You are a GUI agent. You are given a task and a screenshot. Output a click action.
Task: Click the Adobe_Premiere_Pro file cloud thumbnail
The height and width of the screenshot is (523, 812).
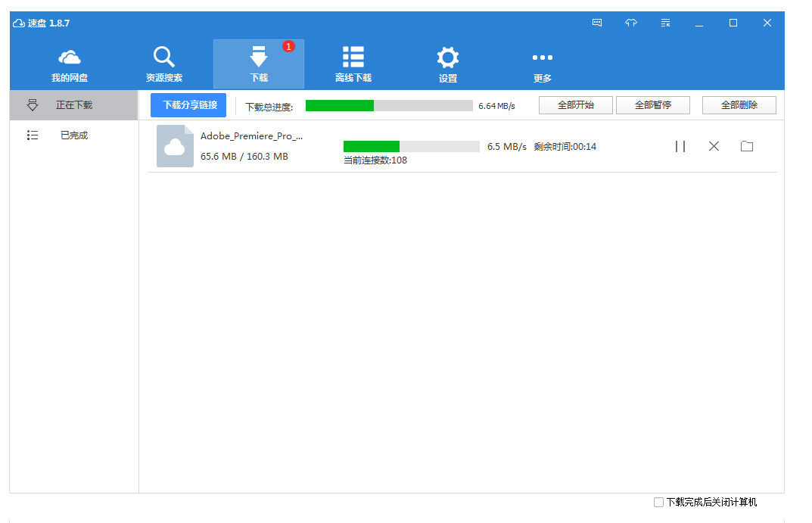pos(175,146)
